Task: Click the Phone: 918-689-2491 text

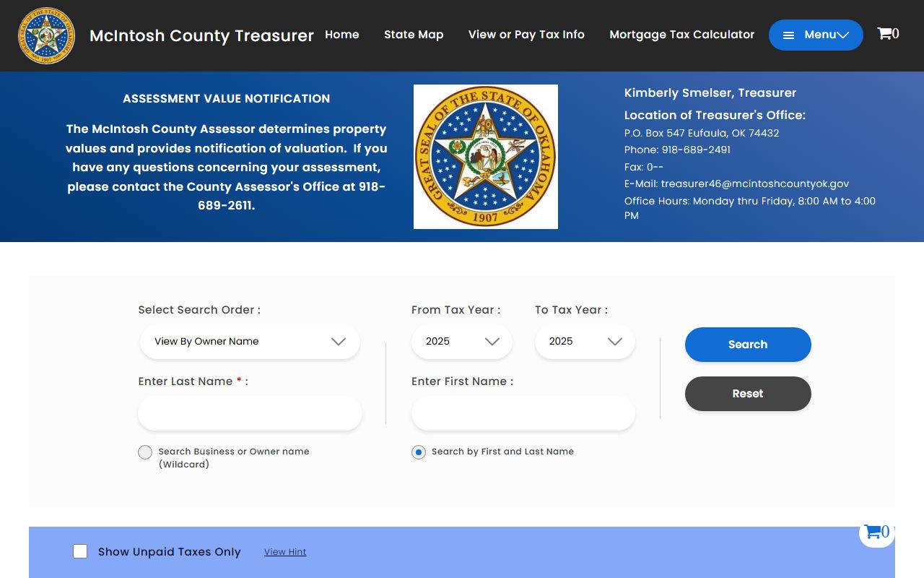Action: coord(677,150)
